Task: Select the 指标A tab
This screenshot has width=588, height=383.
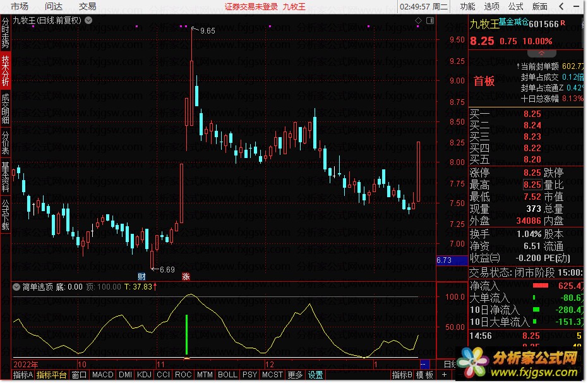Action: (23, 375)
